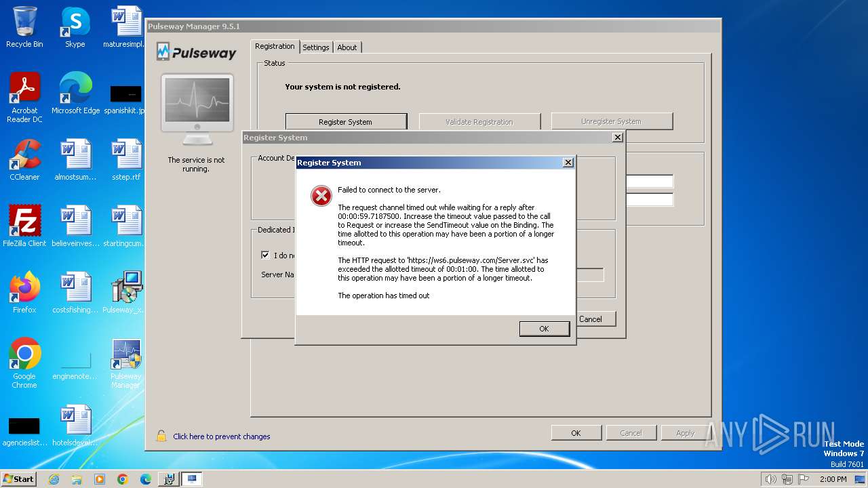Click the installer taskbar button
This screenshot has height=488, width=868.
coord(168,479)
